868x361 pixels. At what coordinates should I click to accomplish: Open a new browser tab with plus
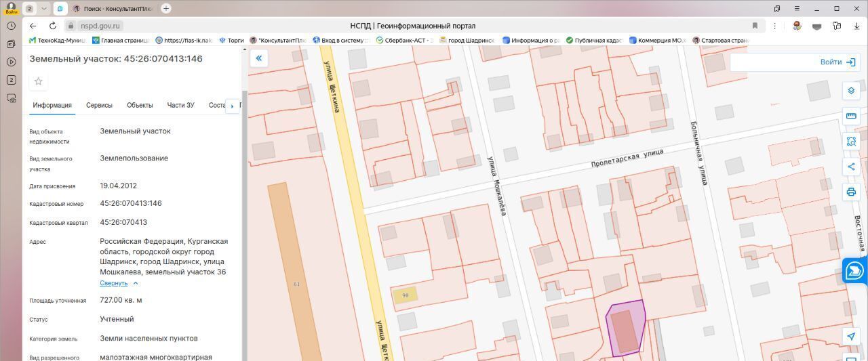166,9
